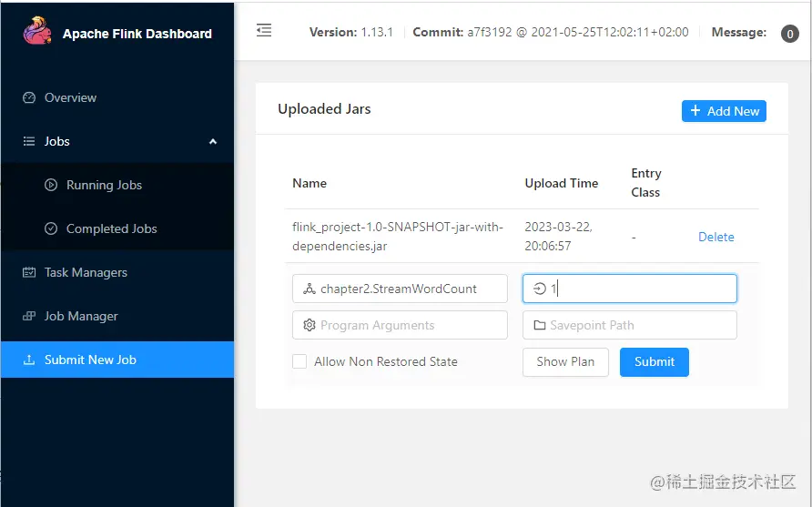Image resolution: width=812 pixels, height=507 pixels.
Task: Click the parallelism login-arrow icon
Action: click(540, 289)
